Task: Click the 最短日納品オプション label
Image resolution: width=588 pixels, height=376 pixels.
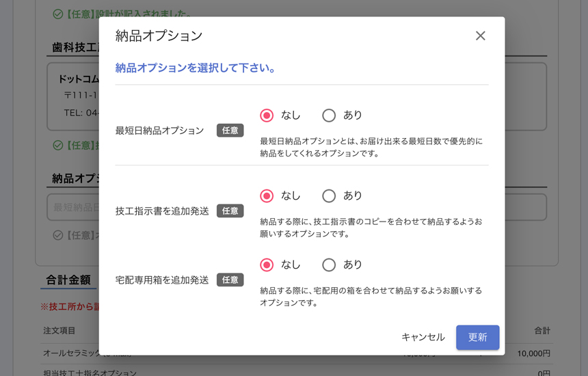Action: pos(159,131)
